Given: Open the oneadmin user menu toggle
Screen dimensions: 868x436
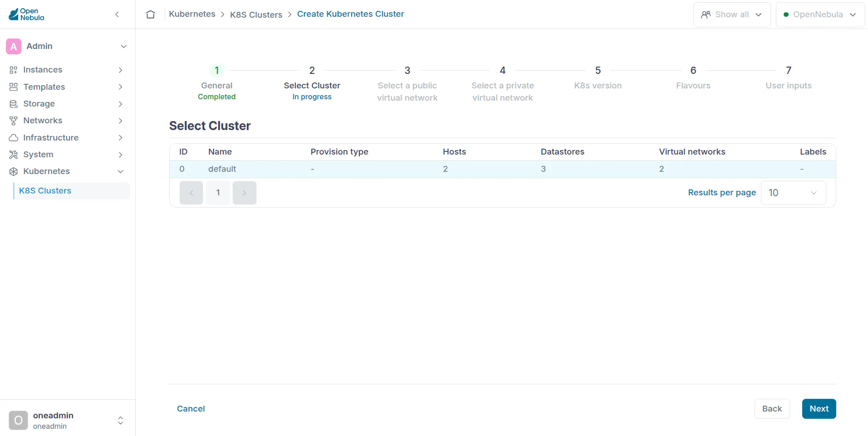Looking at the screenshot, I should coord(120,421).
